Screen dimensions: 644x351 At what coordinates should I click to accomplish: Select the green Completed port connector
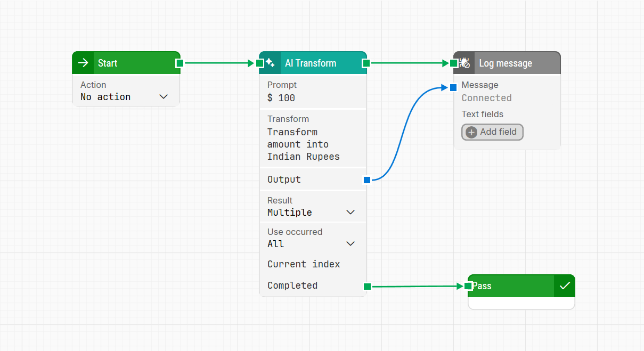[366, 287]
